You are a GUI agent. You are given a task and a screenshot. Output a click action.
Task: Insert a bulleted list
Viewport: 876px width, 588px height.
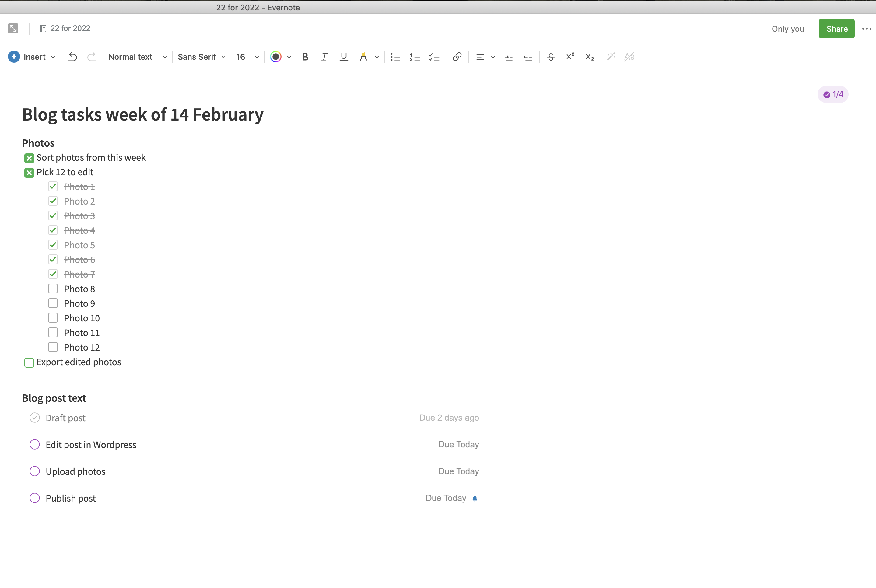click(x=395, y=57)
